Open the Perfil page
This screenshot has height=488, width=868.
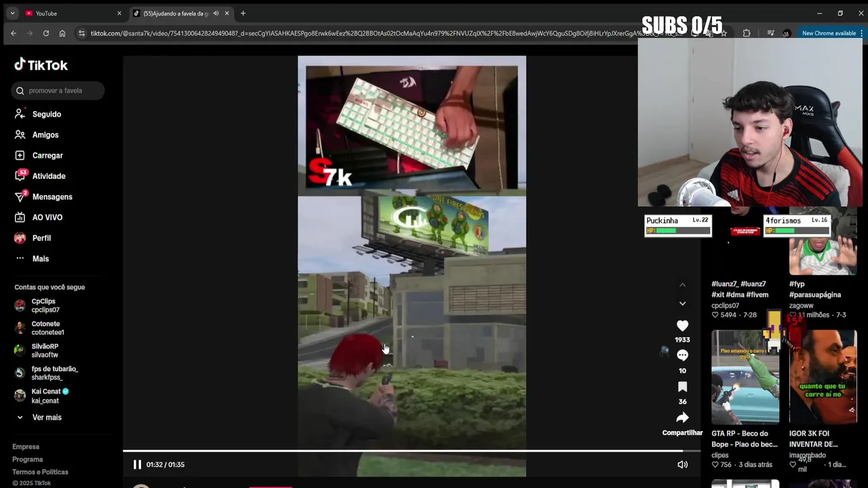pos(41,238)
